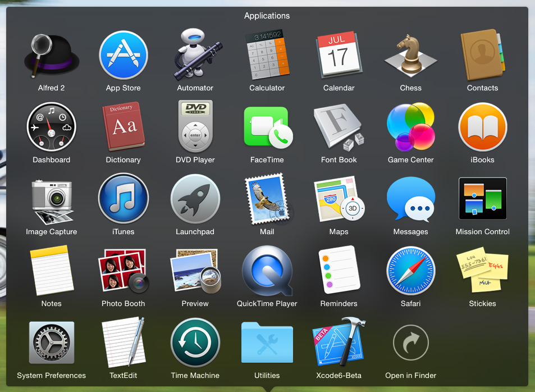Viewport: 535px width, 392px height.
Task: Launch the Chess knight icon
Action: (x=410, y=55)
